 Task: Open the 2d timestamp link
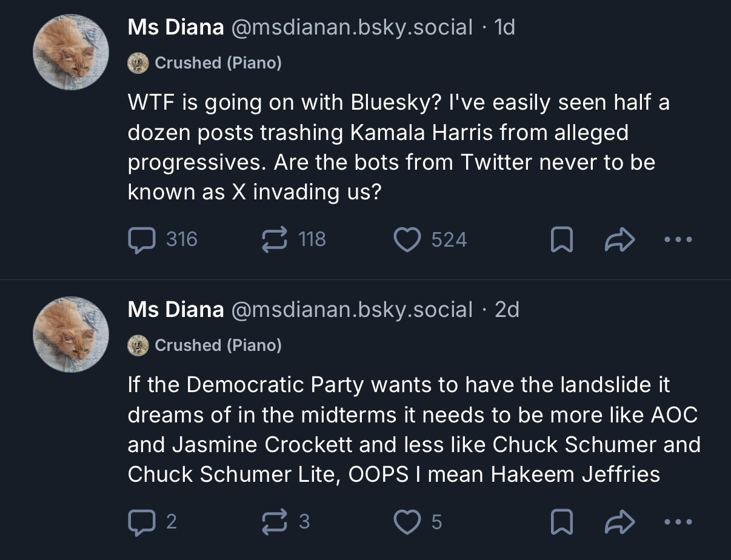[507, 310]
